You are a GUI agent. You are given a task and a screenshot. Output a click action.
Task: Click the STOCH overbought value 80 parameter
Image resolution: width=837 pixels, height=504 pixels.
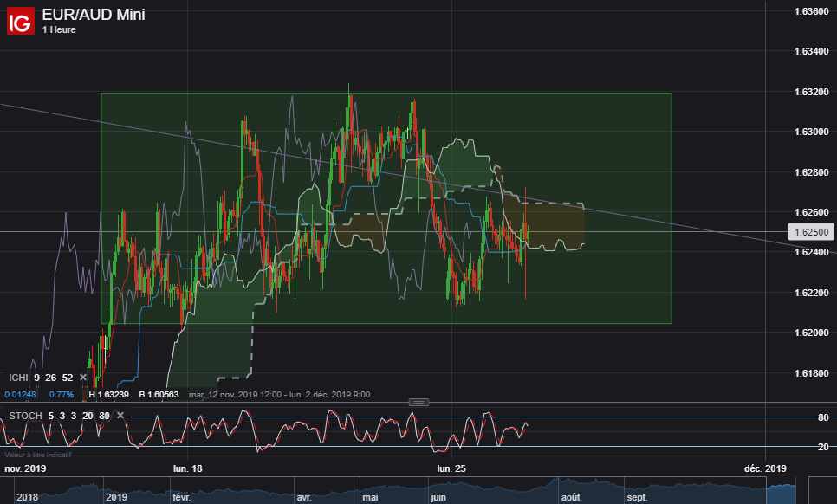point(104,416)
